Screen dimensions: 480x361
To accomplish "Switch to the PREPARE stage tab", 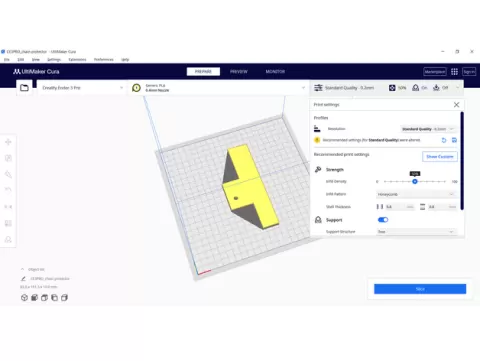I will (x=203, y=72).
